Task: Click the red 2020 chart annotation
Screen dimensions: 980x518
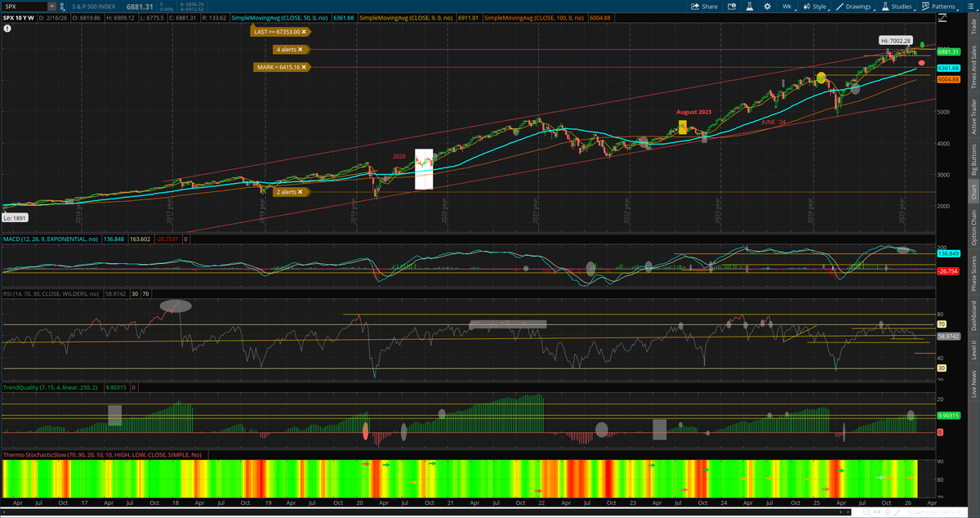Action: coord(399,156)
